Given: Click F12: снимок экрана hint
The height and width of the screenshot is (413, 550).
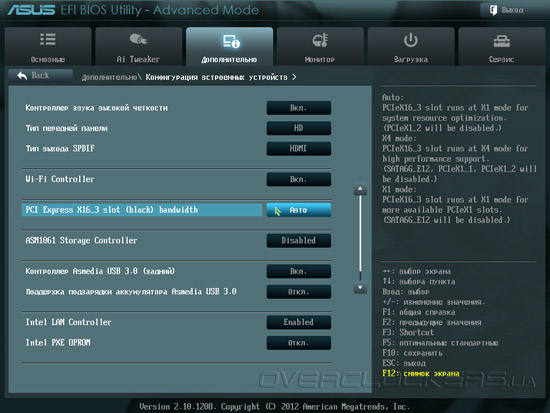Looking at the screenshot, I should point(421,373).
